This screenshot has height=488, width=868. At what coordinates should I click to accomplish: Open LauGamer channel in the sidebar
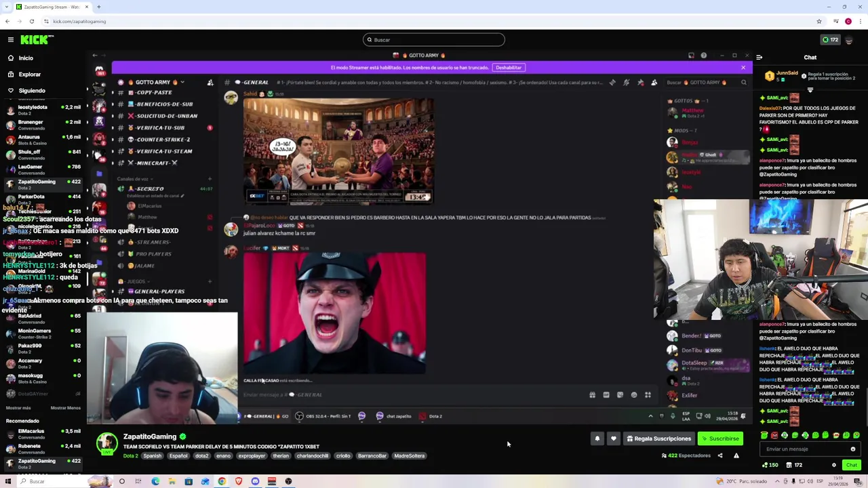42,169
